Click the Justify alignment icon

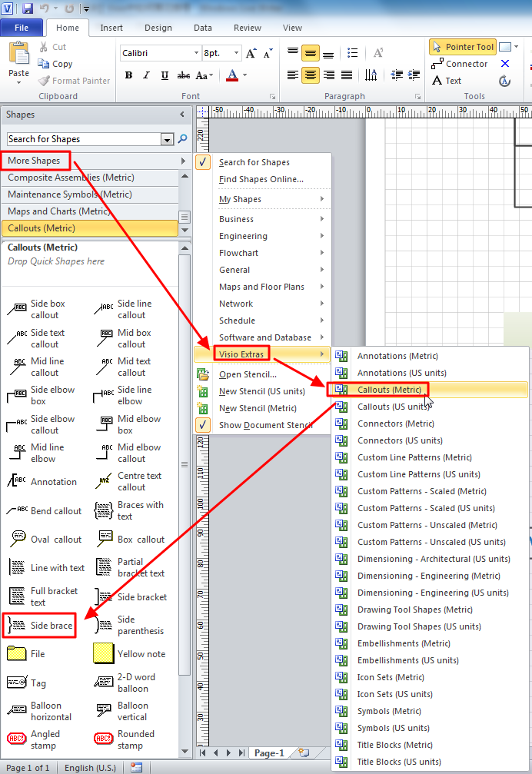pyautogui.click(x=347, y=75)
